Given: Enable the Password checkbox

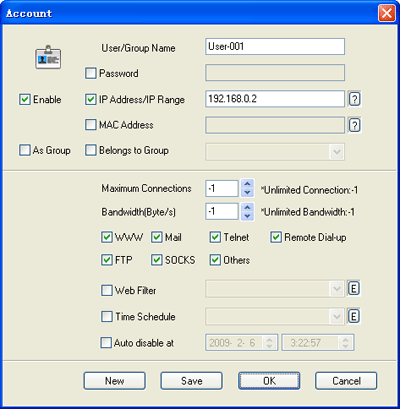Looking at the screenshot, I should pos(91,73).
